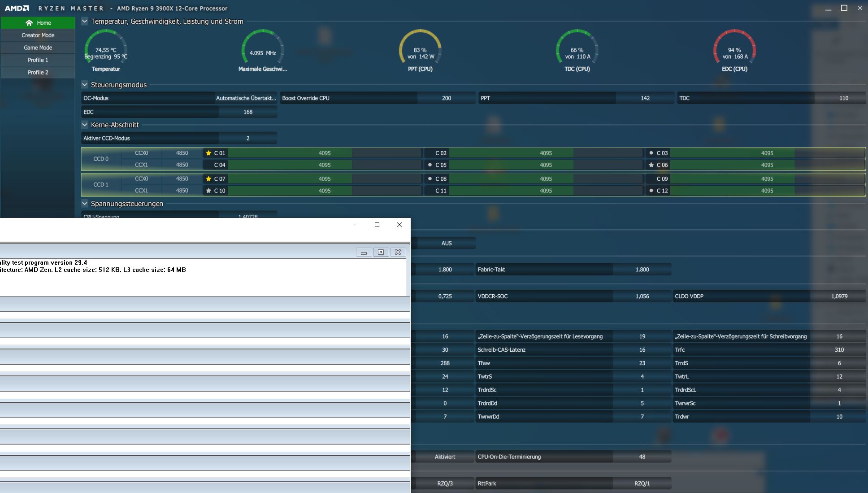
Task: Click the C 01 core frequency bar
Action: (x=325, y=153)
